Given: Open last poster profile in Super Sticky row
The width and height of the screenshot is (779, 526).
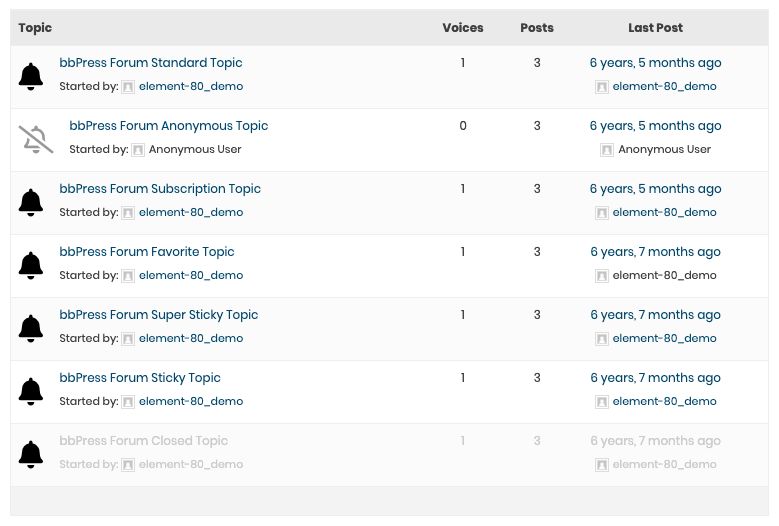Looking at the screenshot, I should (664, 339).
